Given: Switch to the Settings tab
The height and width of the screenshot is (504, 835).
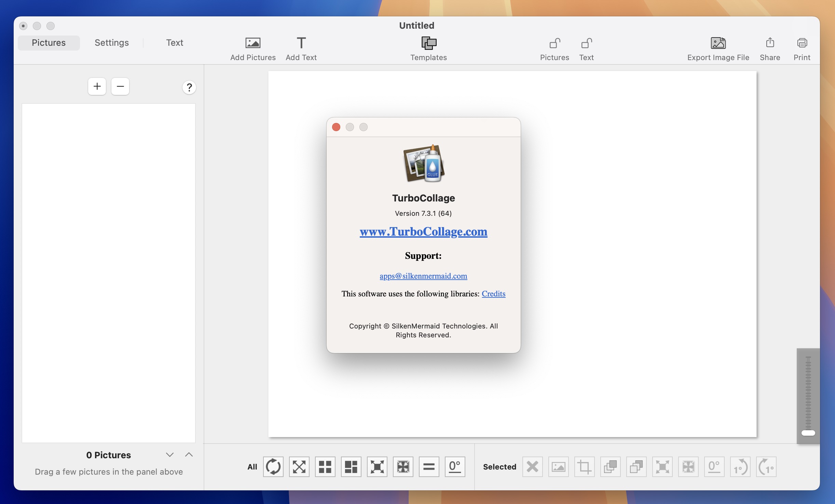Looking at the screenshot, I should pos(111,43).
